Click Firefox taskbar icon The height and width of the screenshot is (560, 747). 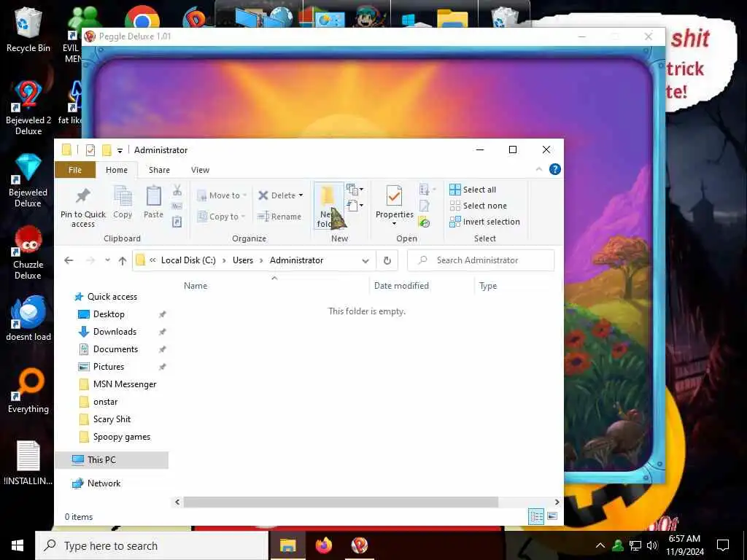[323, 545]
